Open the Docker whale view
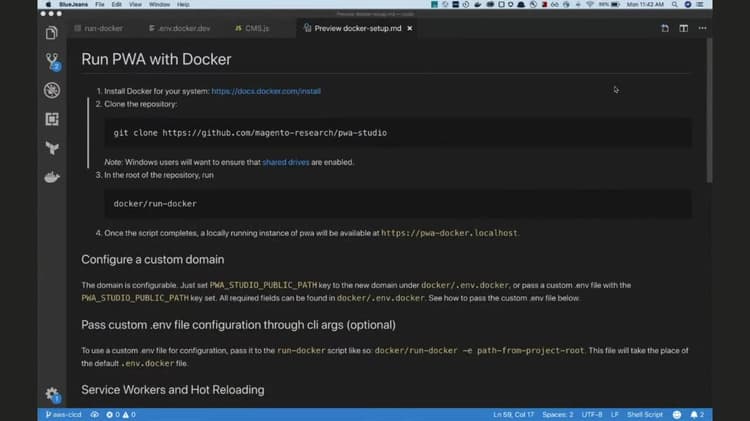The image size is (750, 421). click(52, 177)
